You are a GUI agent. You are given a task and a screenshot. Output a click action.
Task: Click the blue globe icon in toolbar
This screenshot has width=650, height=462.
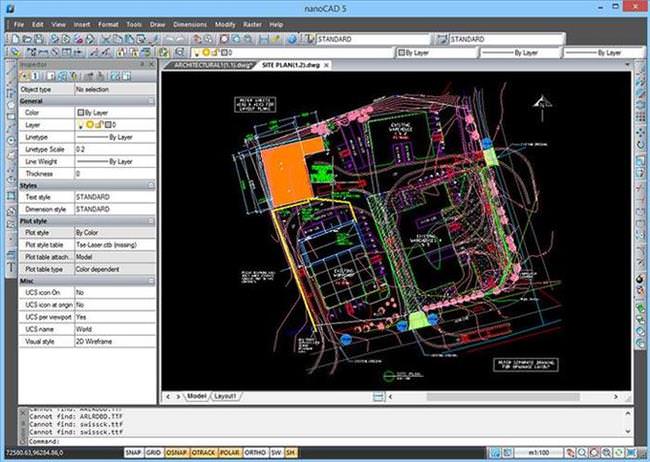point(292,39)
